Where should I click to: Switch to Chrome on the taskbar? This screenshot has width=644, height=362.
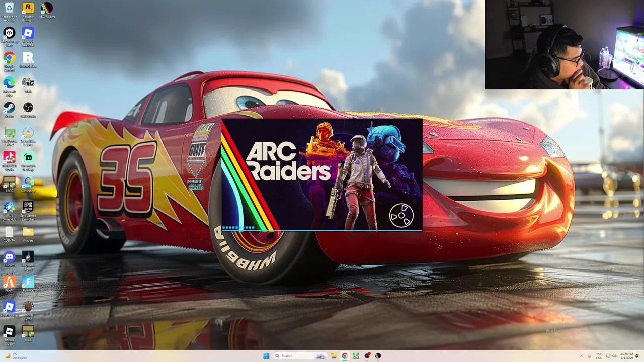coord(345,356)
